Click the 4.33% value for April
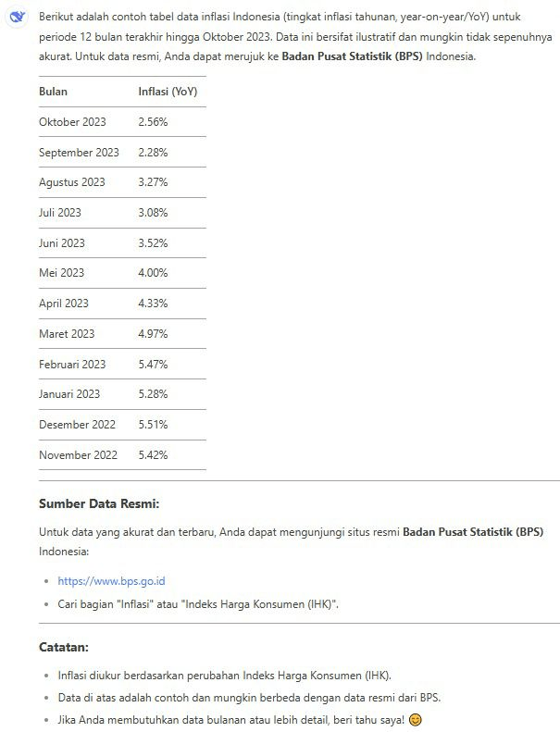 coord(153,304)
